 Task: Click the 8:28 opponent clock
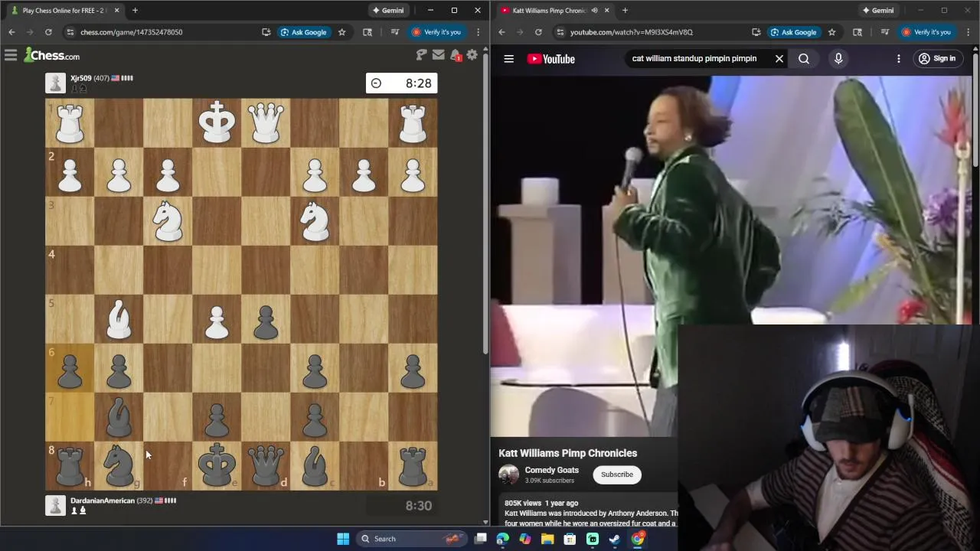[402, 83]
